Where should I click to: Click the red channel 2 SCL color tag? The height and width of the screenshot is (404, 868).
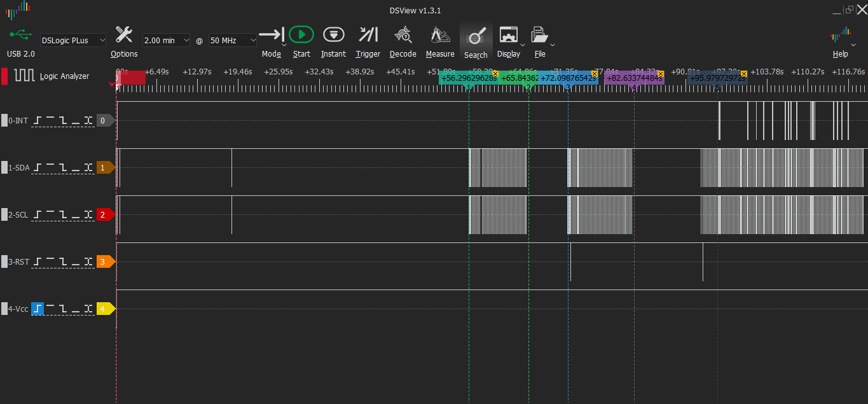pyautogui.click(x=104, y=215)
